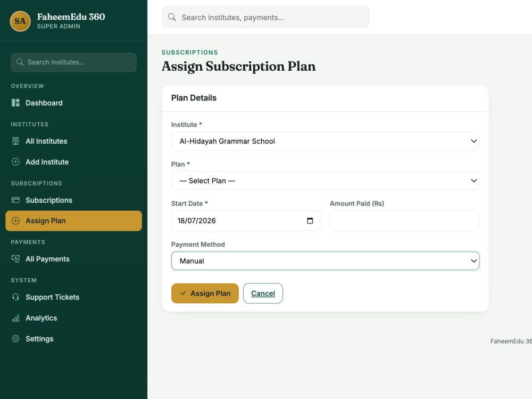Click the SA avatar badge
532x399 pixels.
point(20,21)
